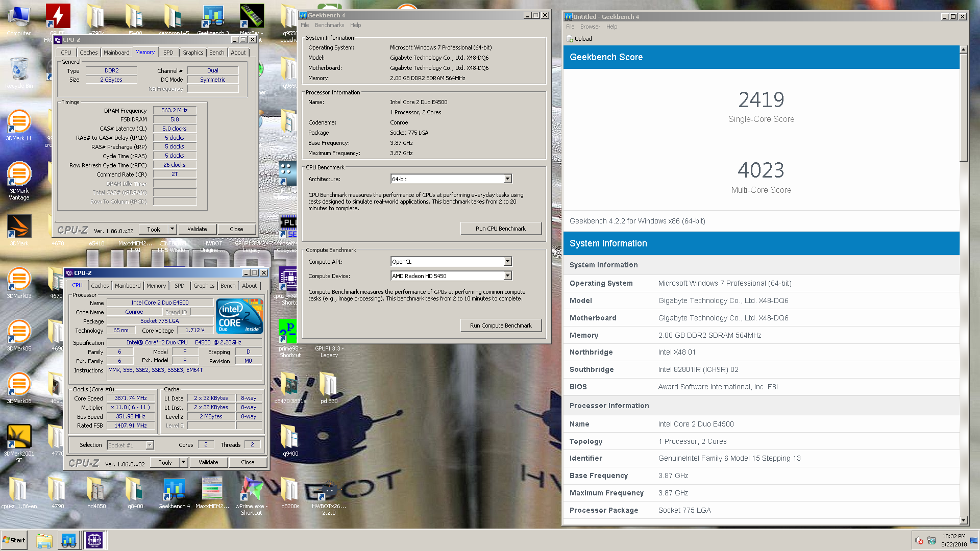Open the HWBOTx26 2.2.0 shortcut
Screen dimensions: 980x551
click(x=329, y=496)
